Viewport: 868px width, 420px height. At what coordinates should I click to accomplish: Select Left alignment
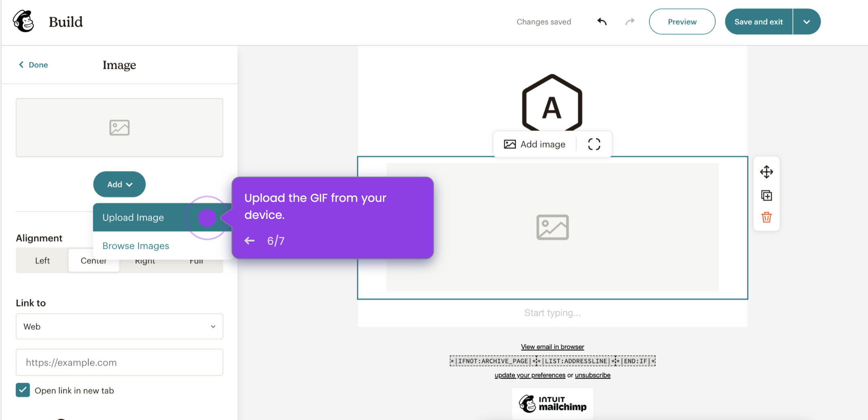[42, 260]
